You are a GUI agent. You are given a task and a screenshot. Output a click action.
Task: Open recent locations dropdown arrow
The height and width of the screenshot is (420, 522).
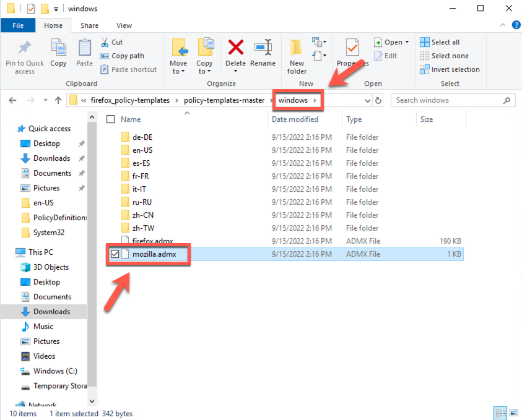pyautogui.click(x=45, y=100)
